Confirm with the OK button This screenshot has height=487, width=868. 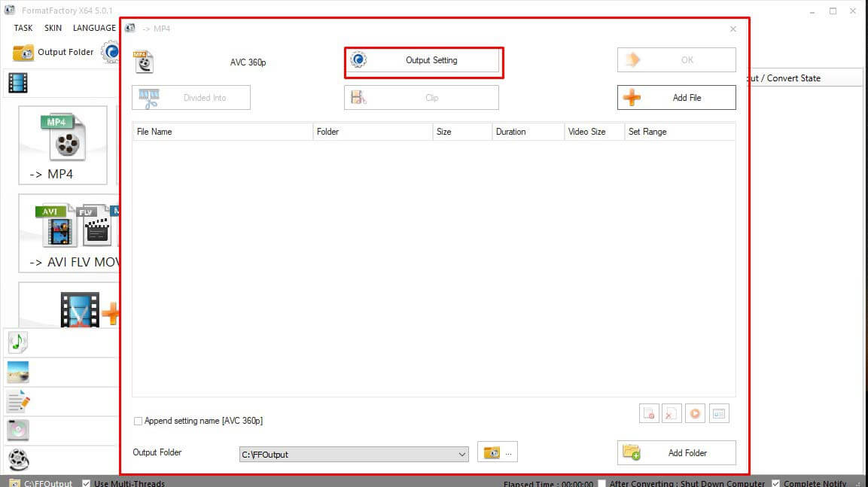677,59
